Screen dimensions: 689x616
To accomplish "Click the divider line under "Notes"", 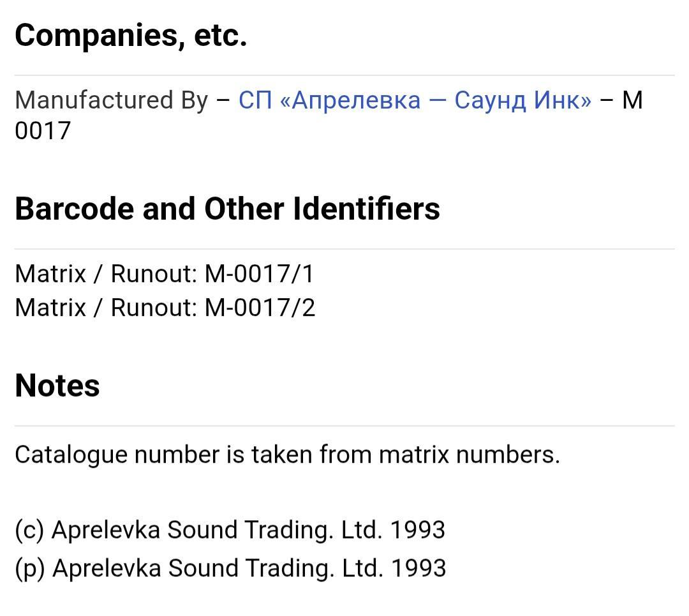I will [344, 426].
